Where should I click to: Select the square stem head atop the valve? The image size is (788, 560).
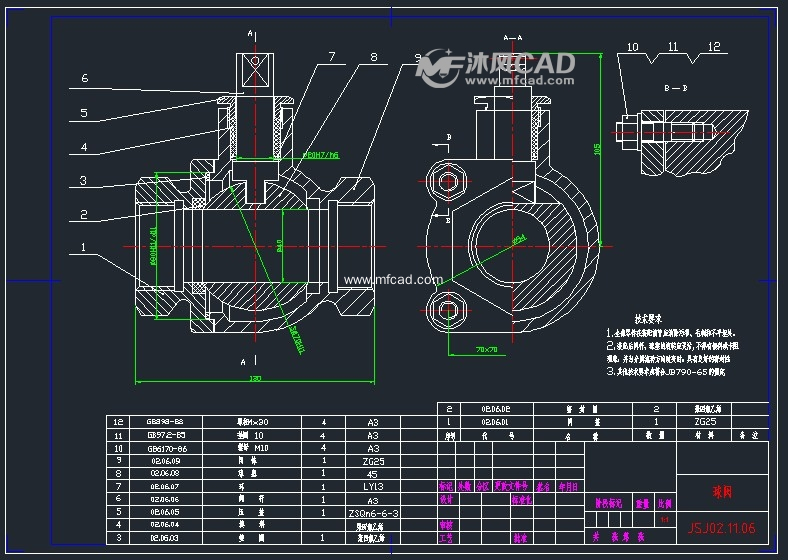tap(256, 69)
